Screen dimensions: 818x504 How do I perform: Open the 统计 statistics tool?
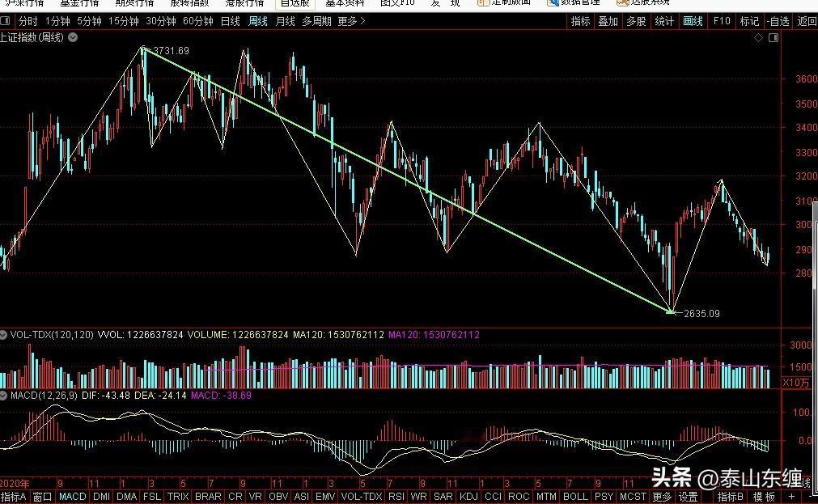664,21
